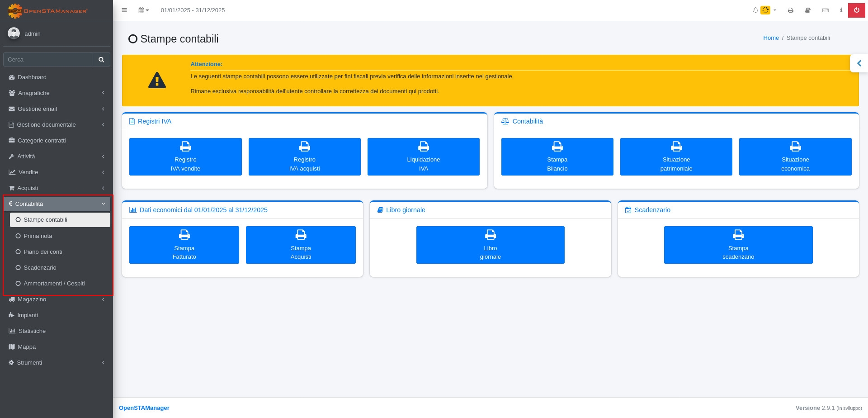Toggle sidebar with hamburger menu icon
This screenshot has height=418, width=868.
[124, 10]
